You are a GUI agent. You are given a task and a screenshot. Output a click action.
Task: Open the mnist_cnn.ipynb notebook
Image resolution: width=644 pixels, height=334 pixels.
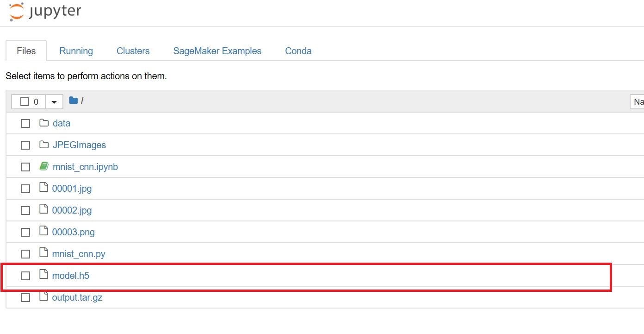[x=85, y=167]
